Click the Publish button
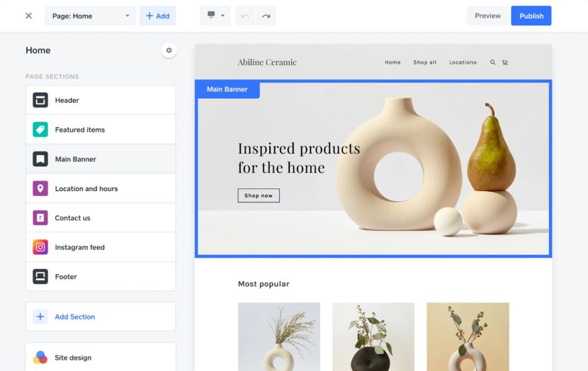The width and height of the screenshot is (588, 371). pos(531,16)
